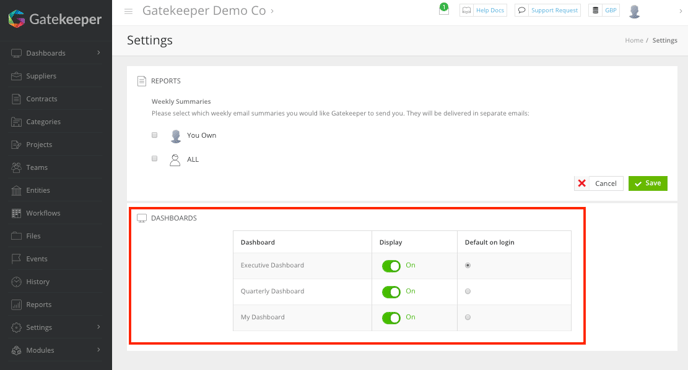Open Workflows in the sidebar
Viewport: 688px width, 370px height.
[43, 213]
